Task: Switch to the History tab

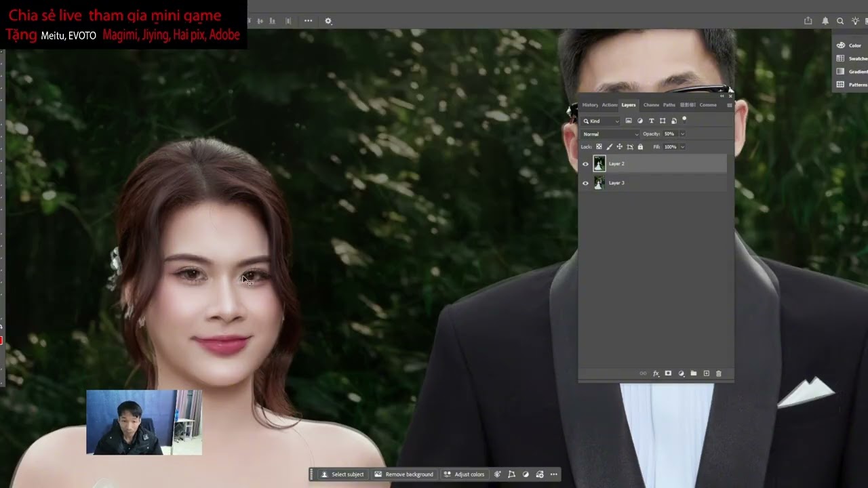Action: tap(590, 105)
